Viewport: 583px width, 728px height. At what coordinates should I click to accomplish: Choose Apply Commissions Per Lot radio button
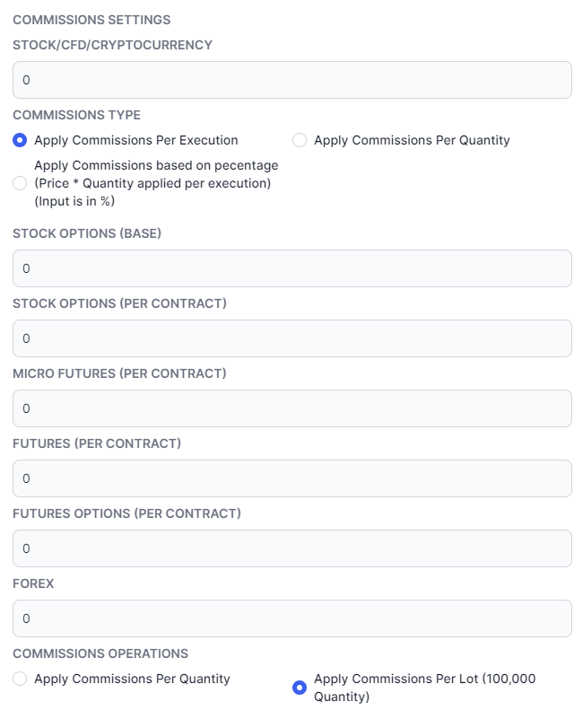coord(300,688)
